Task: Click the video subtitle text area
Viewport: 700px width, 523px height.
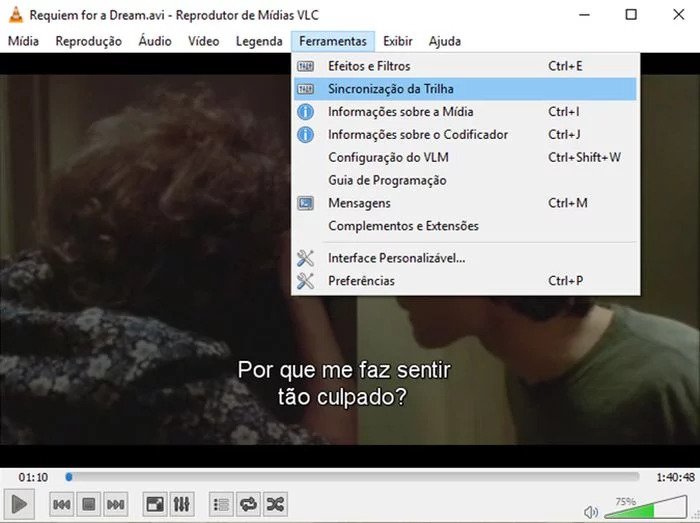Action: click(344, 383)
